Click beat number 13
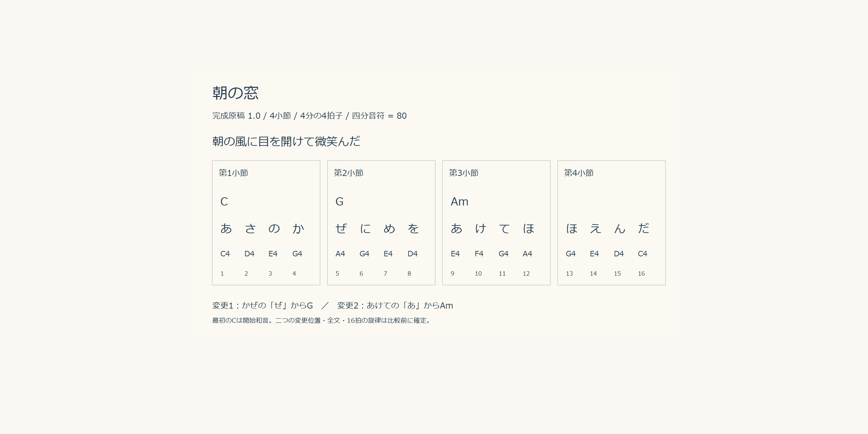The image size is (868, 434). [569, 274]
